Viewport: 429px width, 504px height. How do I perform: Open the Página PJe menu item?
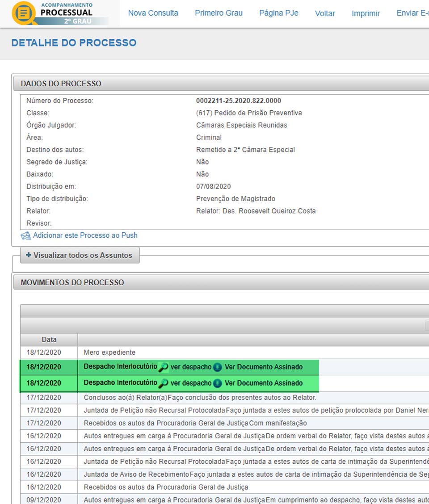(278, 13)
